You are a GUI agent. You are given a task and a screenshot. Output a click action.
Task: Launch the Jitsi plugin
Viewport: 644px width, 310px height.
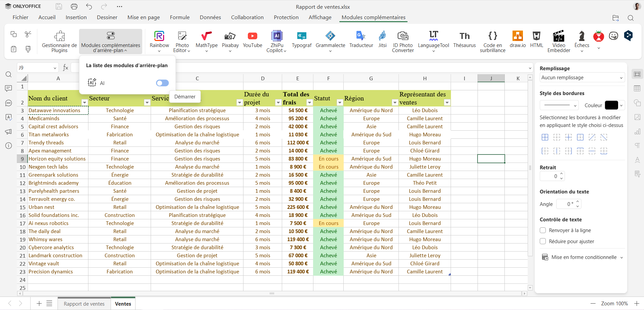pos(382,39)
